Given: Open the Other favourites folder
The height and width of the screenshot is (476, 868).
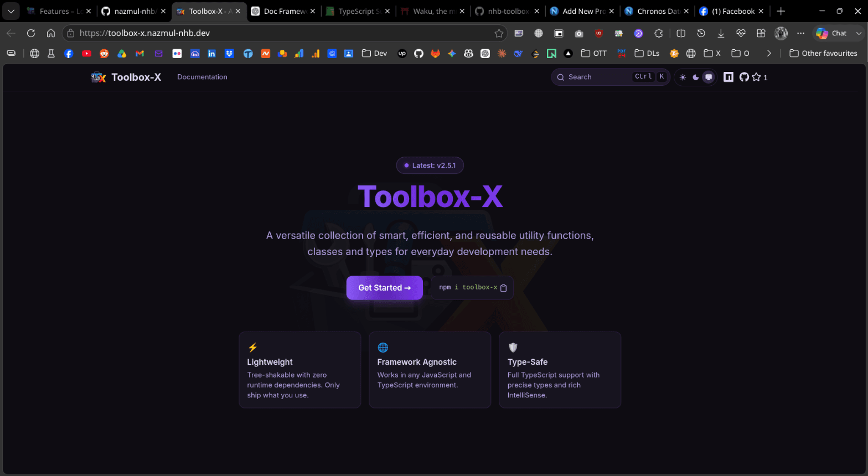Looking at the screenshot, I should [x=823, y=54].
